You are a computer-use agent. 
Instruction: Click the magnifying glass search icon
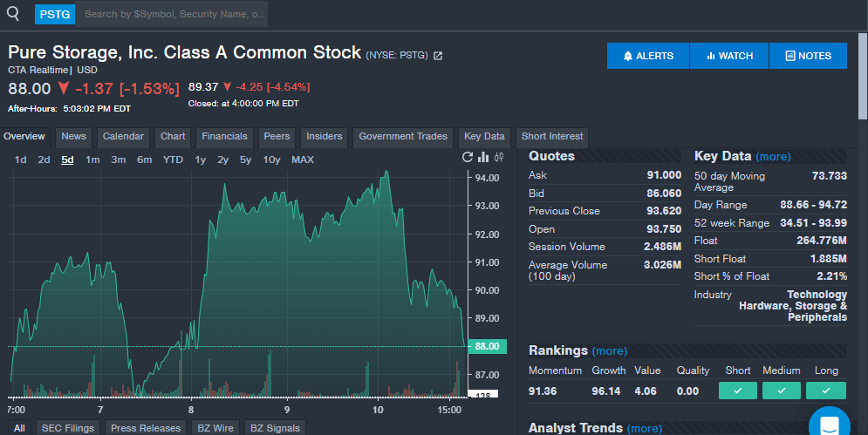coord(13,14)
